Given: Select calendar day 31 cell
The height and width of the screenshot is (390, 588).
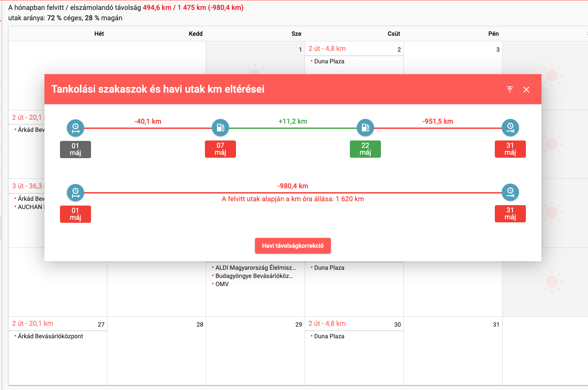Looking at the screenshot, I should point(453,351).
